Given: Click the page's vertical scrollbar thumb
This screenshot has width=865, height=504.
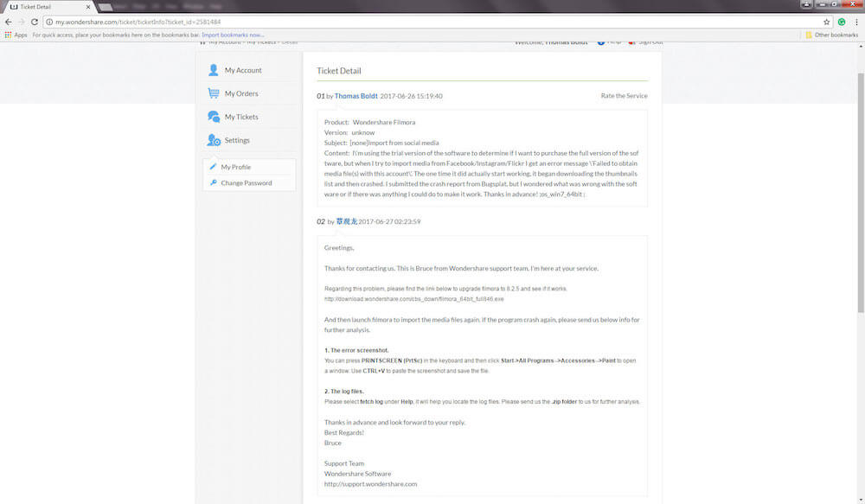Looking at the screenshot, I should pyautogui.click(x=861, y=193).
